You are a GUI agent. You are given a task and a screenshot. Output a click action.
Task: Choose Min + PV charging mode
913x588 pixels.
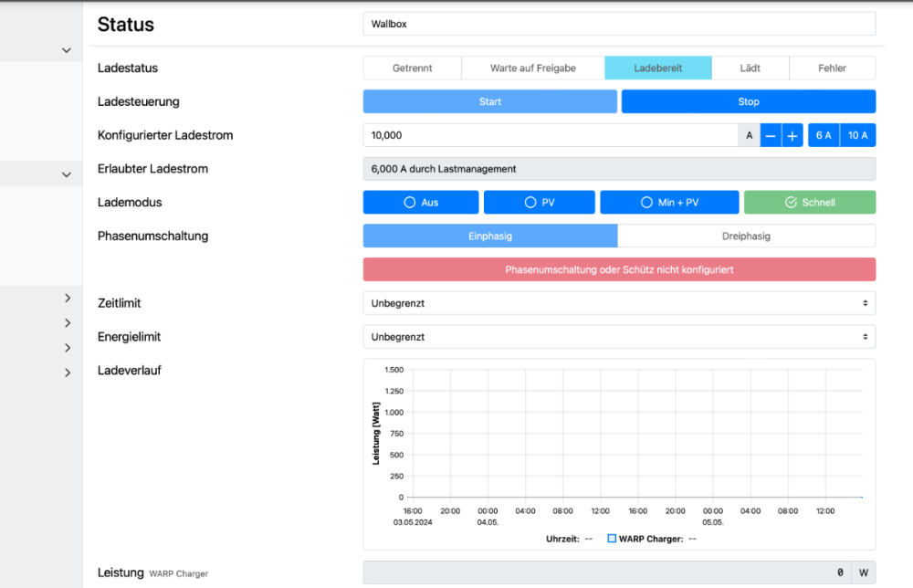(x=669, y=203)
